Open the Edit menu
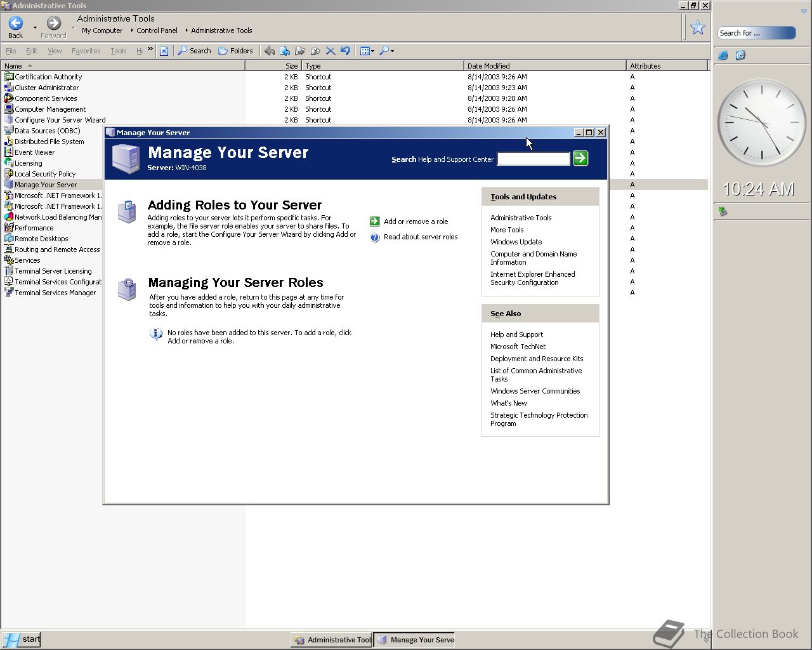 click(32, 51)
